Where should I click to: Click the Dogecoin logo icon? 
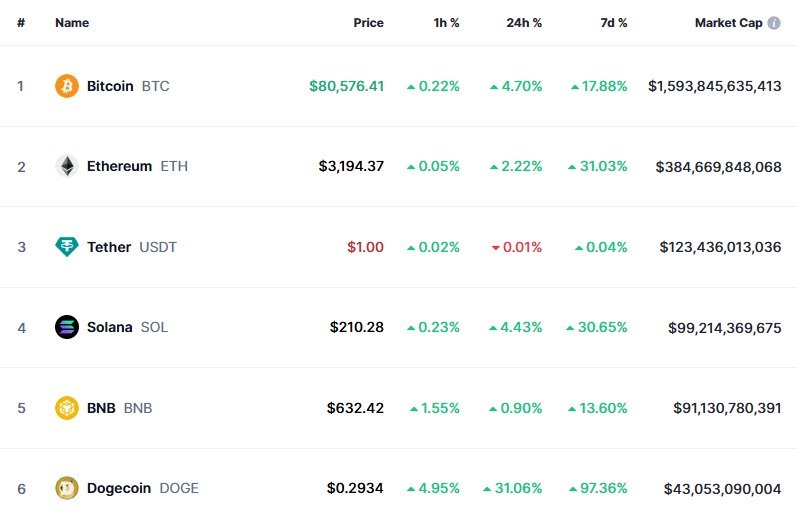coord(67,488)
